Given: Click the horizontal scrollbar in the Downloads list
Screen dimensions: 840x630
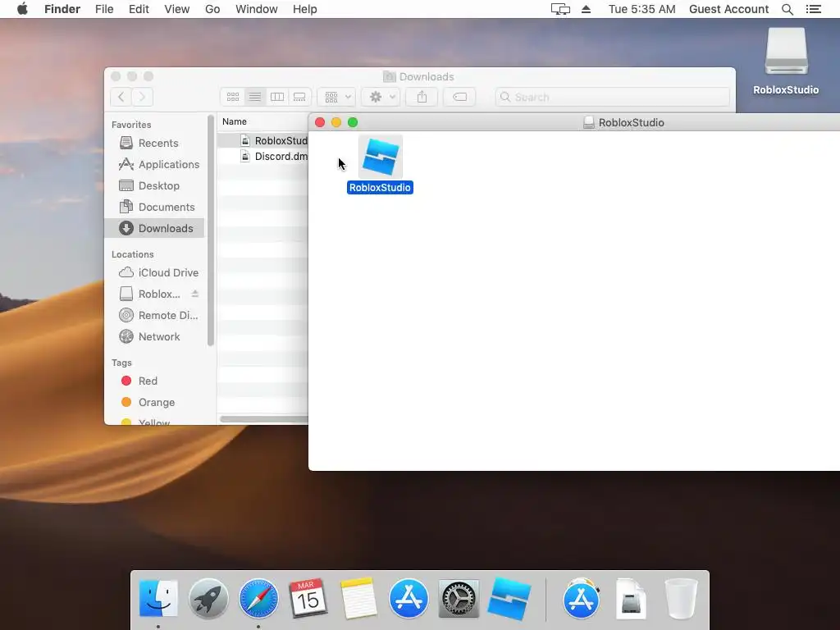Looking at the screenshot, I should [264, 419].
